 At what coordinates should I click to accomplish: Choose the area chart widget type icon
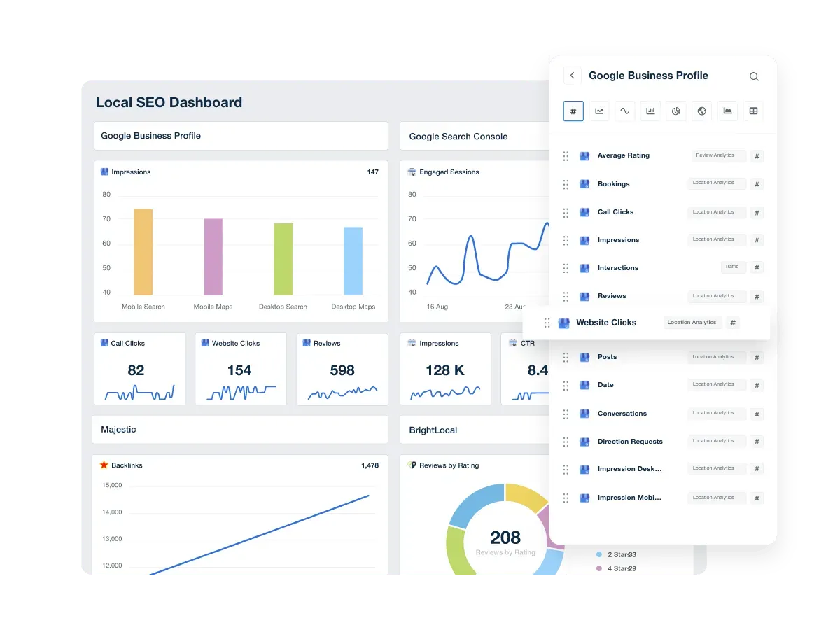tap(727, 111)
